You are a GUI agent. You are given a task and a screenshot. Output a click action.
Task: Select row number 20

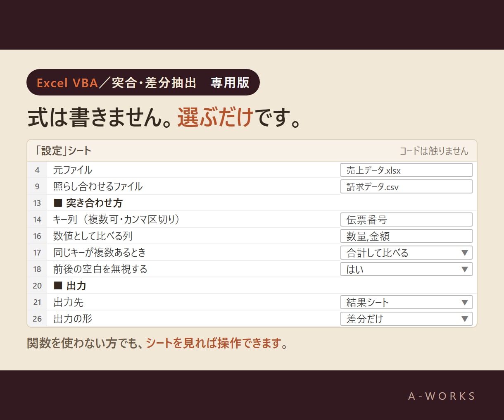37,286
